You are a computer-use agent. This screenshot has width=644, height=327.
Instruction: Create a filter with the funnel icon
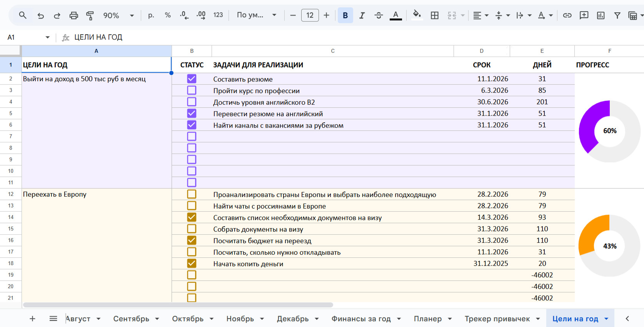click(x=617, y=15)
